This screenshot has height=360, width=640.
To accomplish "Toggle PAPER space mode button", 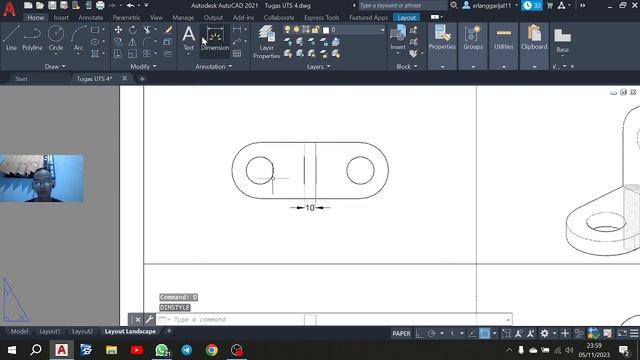I will click(401, 333).
